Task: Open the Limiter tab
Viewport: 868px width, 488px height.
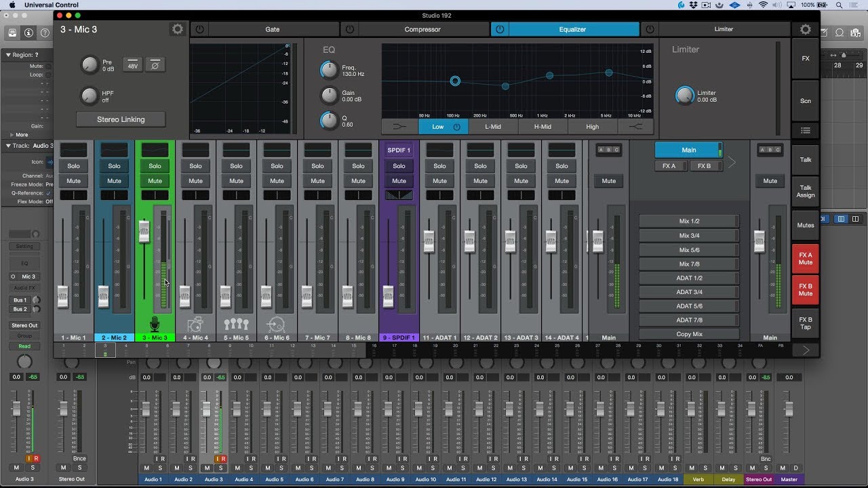Action: pos(724,29)
